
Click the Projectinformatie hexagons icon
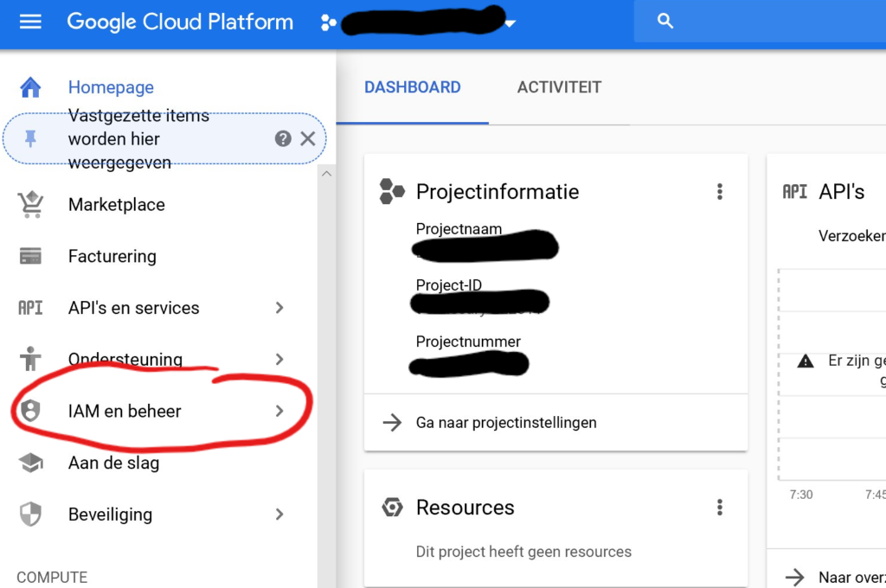392,191
